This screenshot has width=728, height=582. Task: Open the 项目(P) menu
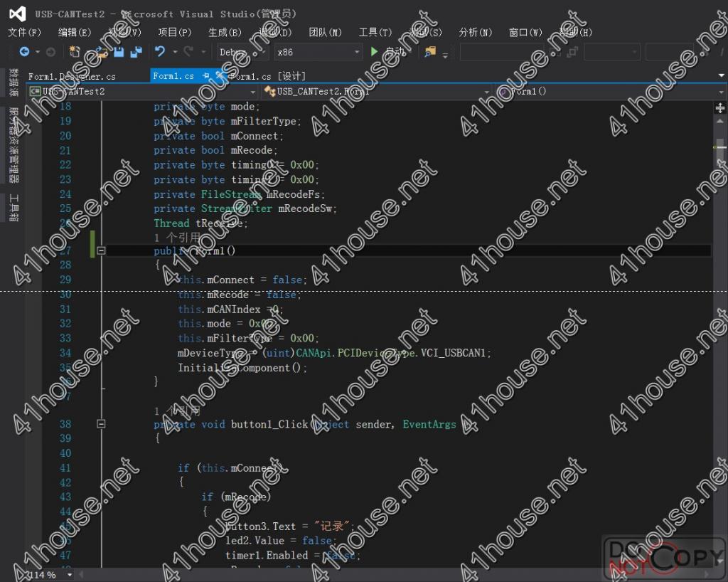pos(175,32)
